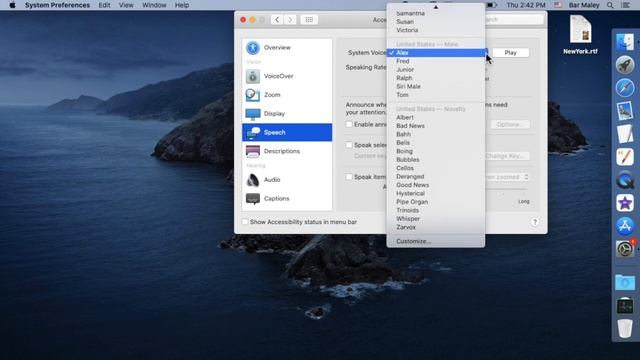The width and height of the screenshot is (640, 360).
Task: Launch iMovie from the Dock
Action: 625,203
